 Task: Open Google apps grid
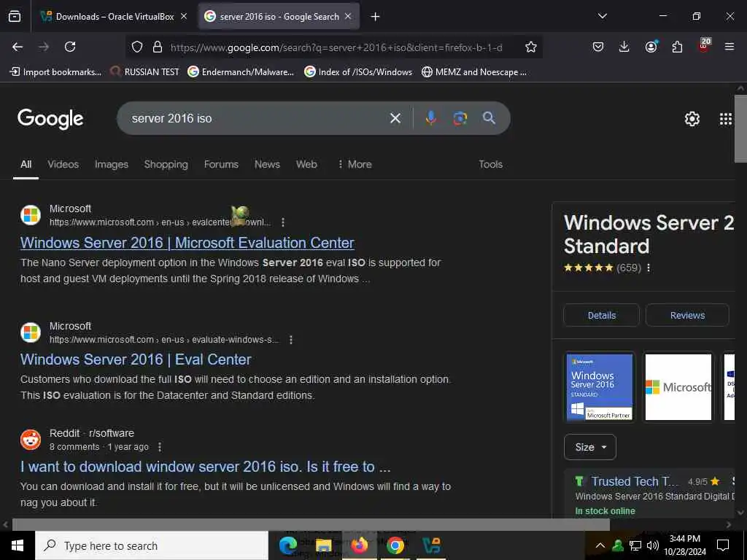[726, 119]
